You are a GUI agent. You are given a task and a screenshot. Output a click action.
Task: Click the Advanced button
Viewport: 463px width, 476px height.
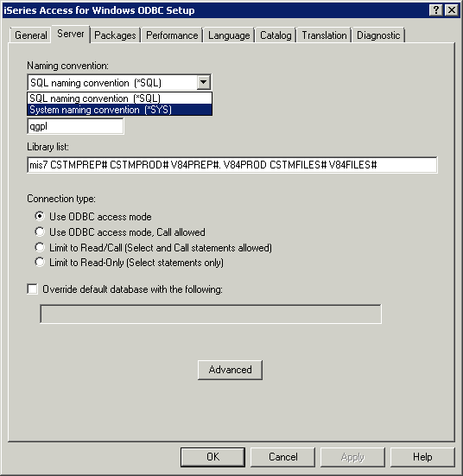tap(230, 370)
